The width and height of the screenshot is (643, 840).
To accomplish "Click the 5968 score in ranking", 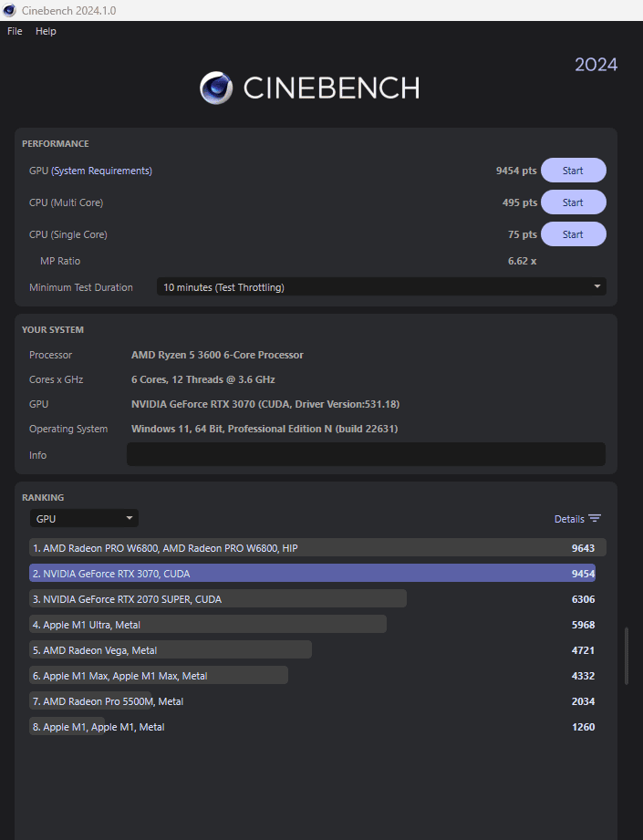I will [583, 625].
